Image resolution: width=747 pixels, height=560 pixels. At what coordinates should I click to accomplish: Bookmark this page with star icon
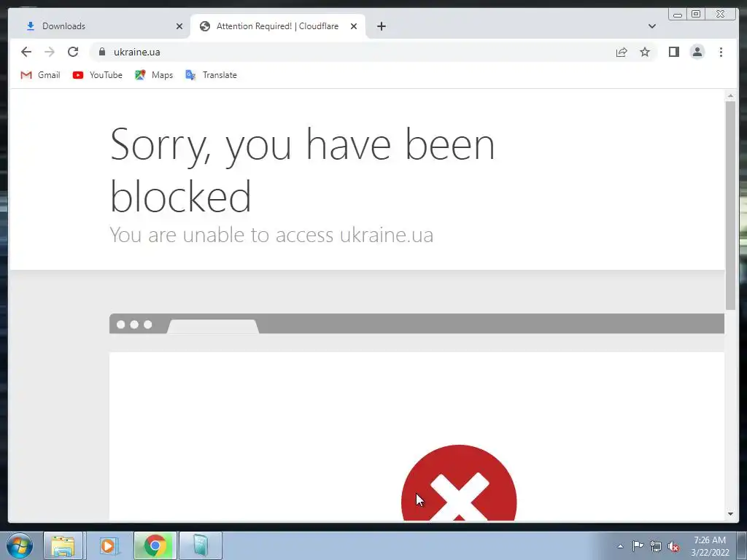click(645, 52)
